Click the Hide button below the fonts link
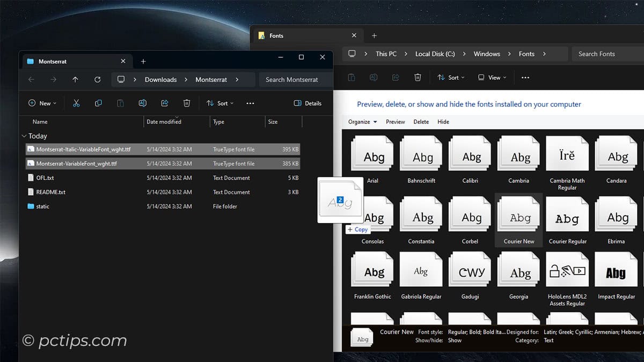The image size is (644, 362). pyautogui.click(x=443, y=122)
